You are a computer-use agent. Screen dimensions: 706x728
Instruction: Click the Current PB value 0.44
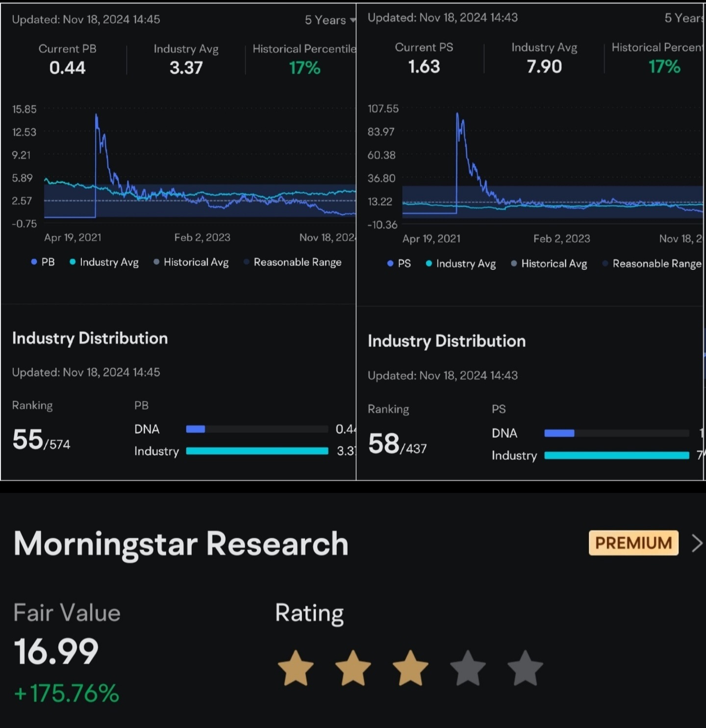pyautogui.click(x=68, y=68)
